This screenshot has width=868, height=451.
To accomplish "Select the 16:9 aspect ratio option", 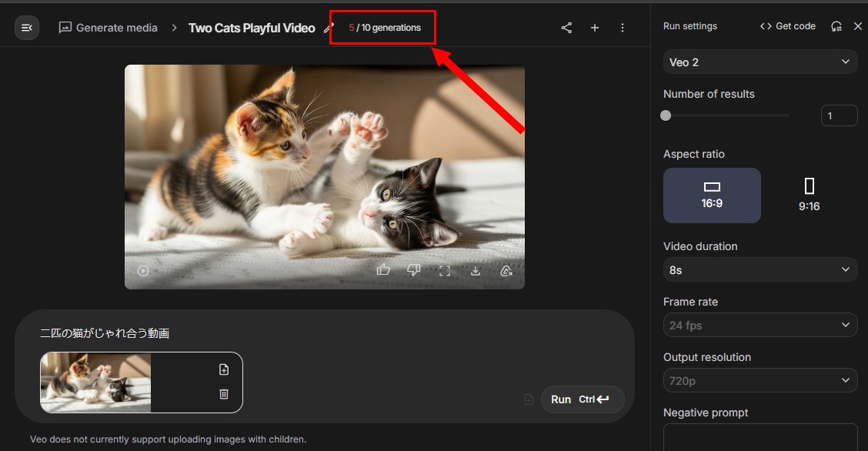I will coord(712,195).
